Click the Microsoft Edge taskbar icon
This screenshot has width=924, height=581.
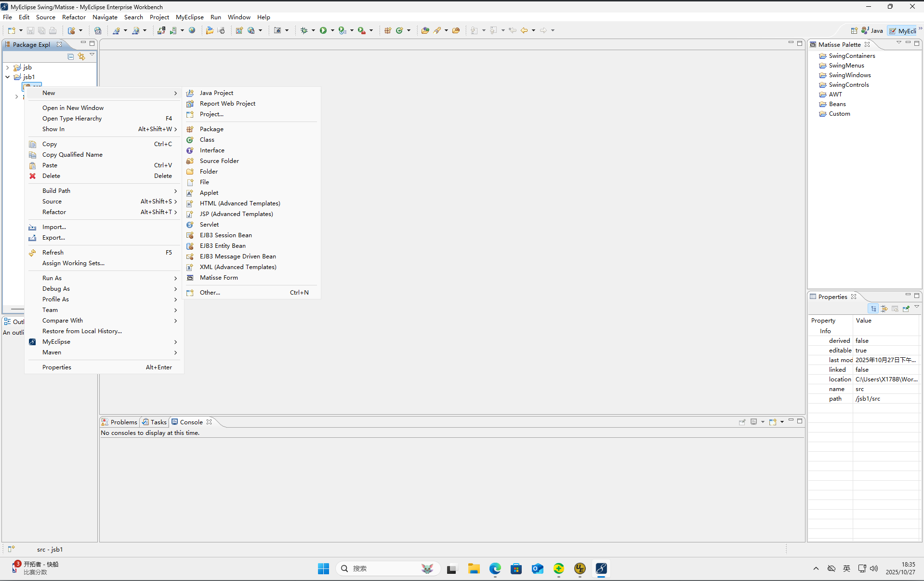tap(495, 569)
